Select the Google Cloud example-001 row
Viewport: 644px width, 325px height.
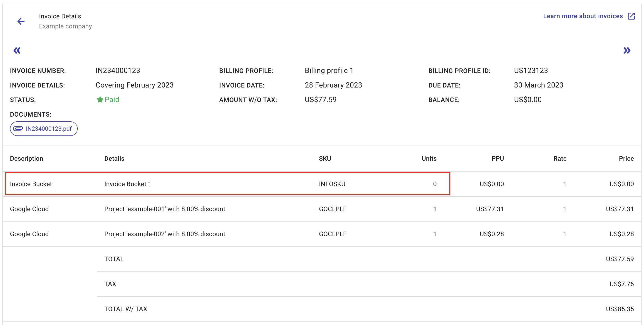(225, 209)
